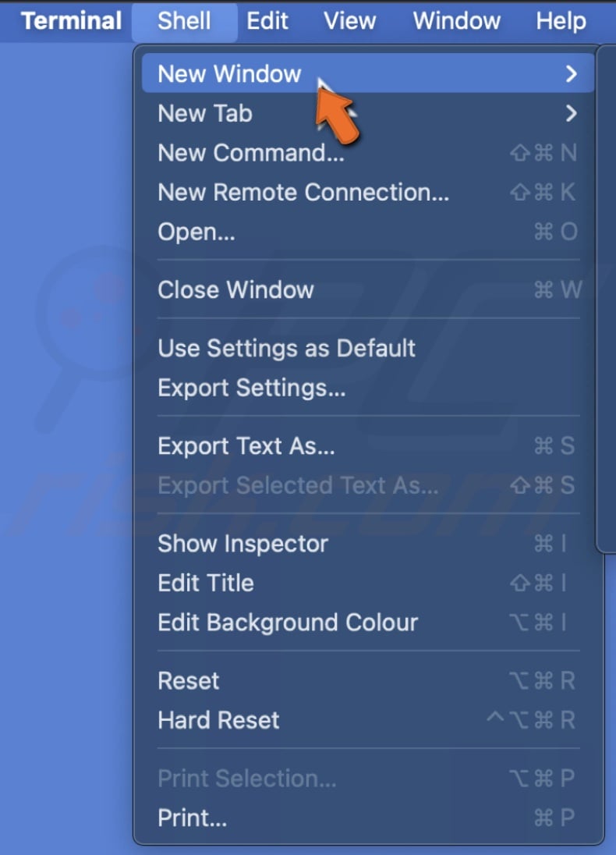
Task: Choose Export Text As
Action: (x=246, y=445)
